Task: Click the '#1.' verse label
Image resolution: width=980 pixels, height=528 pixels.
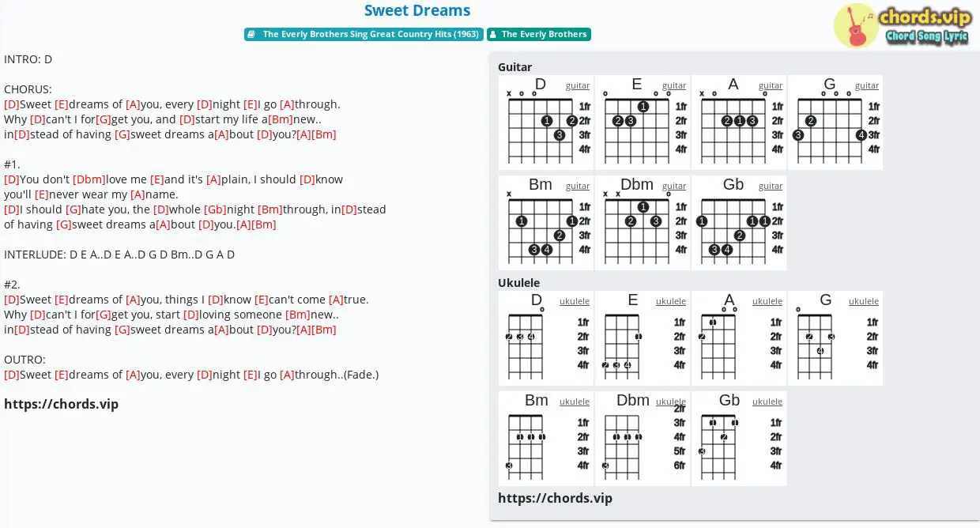Action: (12, 164)
